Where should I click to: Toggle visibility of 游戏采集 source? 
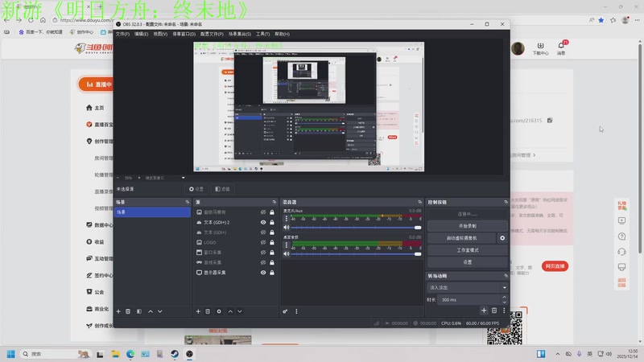tap(263, 263)
